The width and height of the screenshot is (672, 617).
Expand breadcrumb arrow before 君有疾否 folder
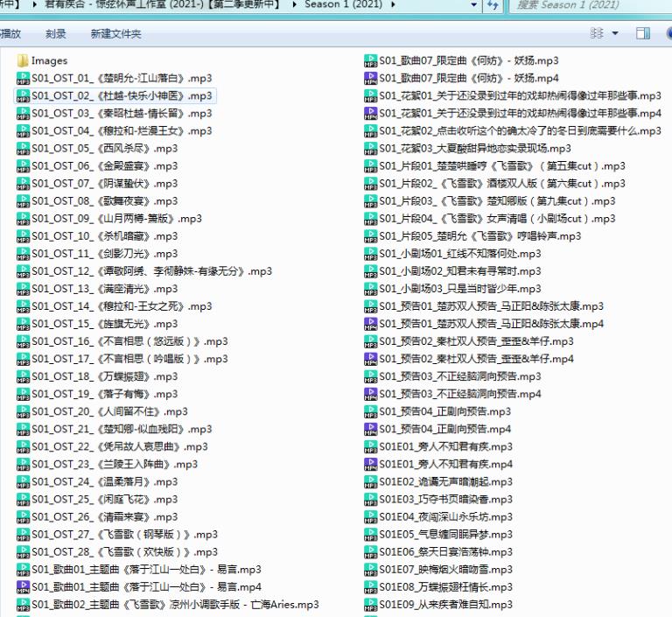tap(34, 4)
